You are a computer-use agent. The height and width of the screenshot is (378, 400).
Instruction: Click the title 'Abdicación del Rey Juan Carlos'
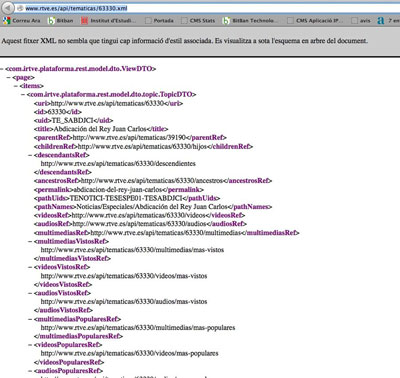click(x=100, y=129)
